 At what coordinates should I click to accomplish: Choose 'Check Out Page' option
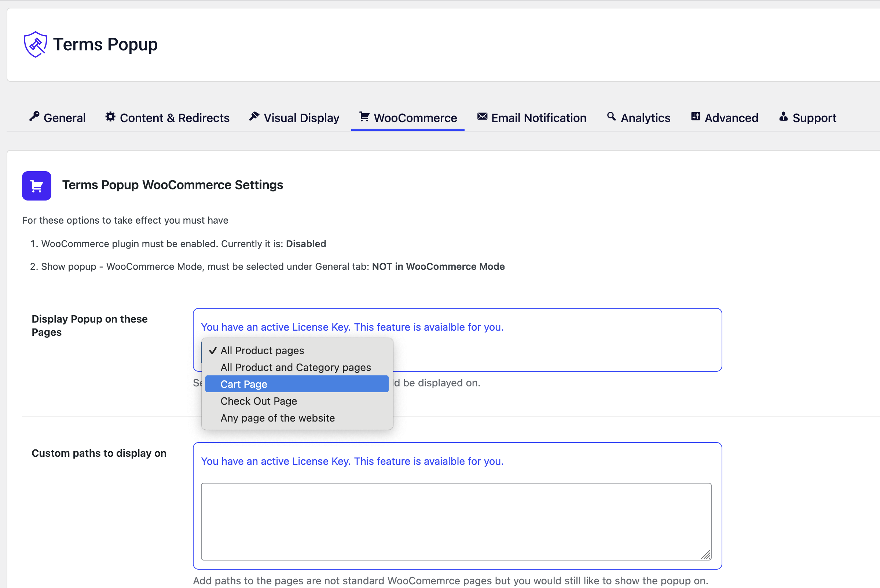tap(258, 401)
